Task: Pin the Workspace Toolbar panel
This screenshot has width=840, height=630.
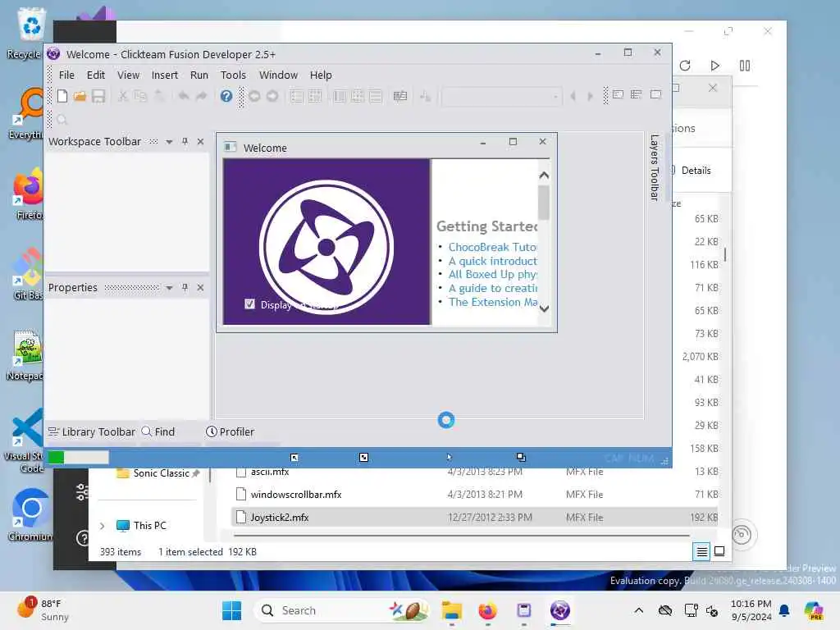Action: 185,141
